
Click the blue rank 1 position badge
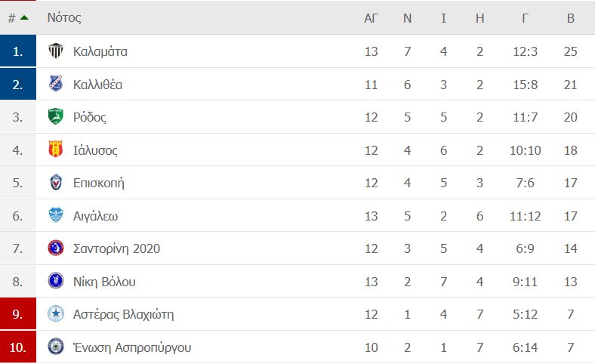click(x=18, y=51)
